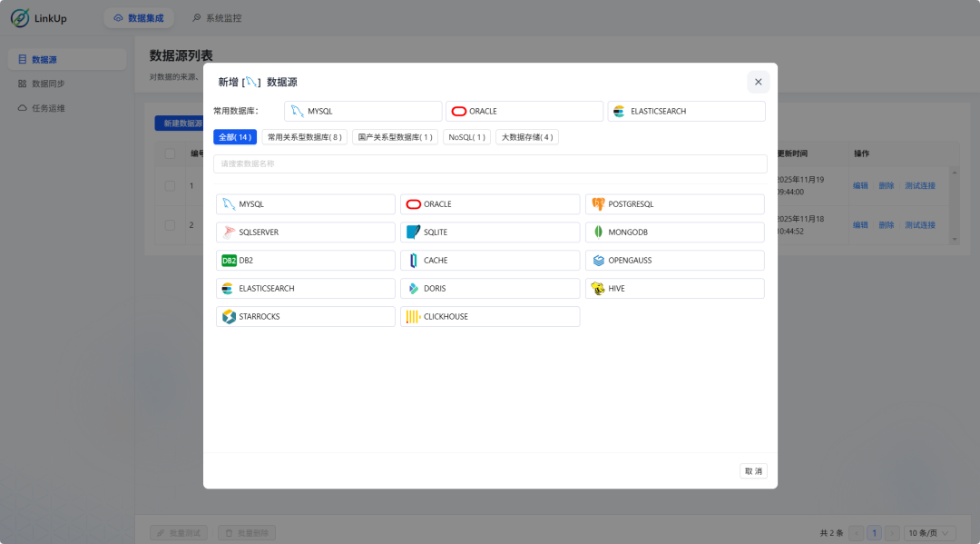The width and height of the screenshot is (980, 544).
Task: Open the 10 条/页 page size dropdown
Action: [929, 533]
